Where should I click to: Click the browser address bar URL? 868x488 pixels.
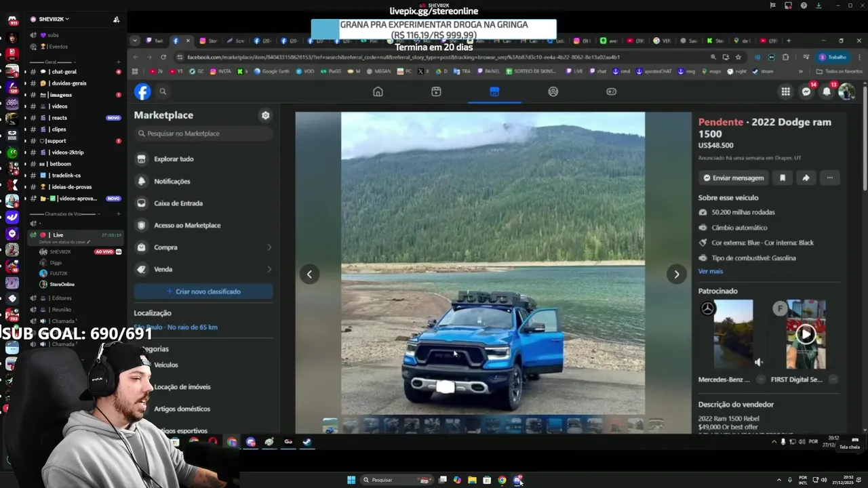(x=403, y=57)
